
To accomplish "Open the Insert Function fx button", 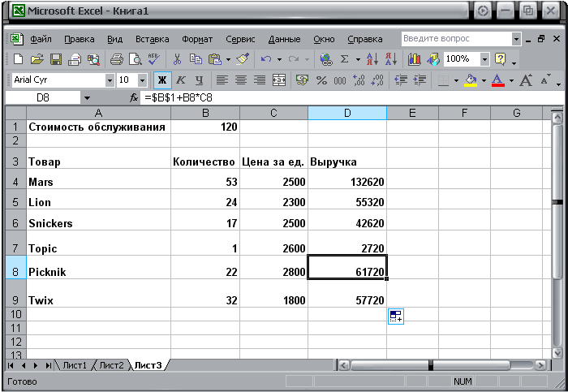I will coord(134,97).
